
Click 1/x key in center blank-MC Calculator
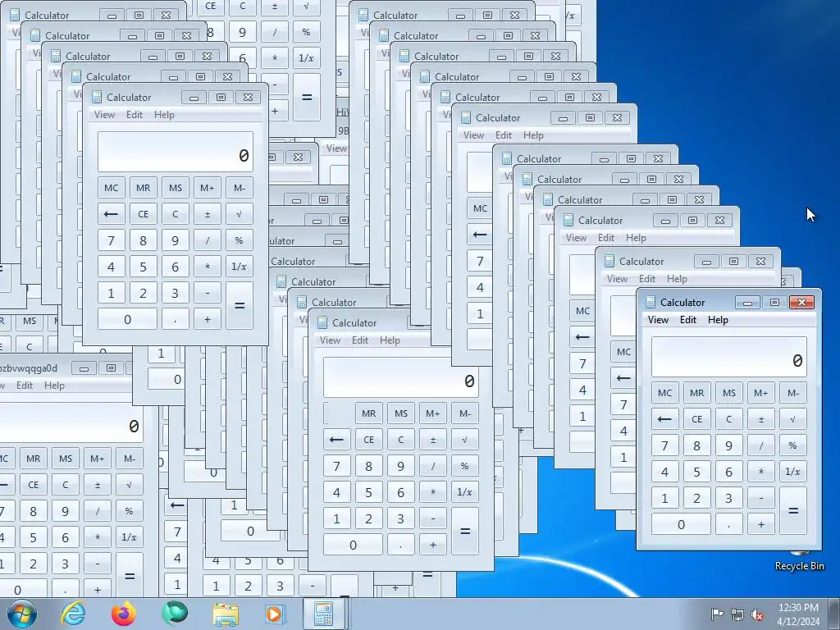pos(464,492)
